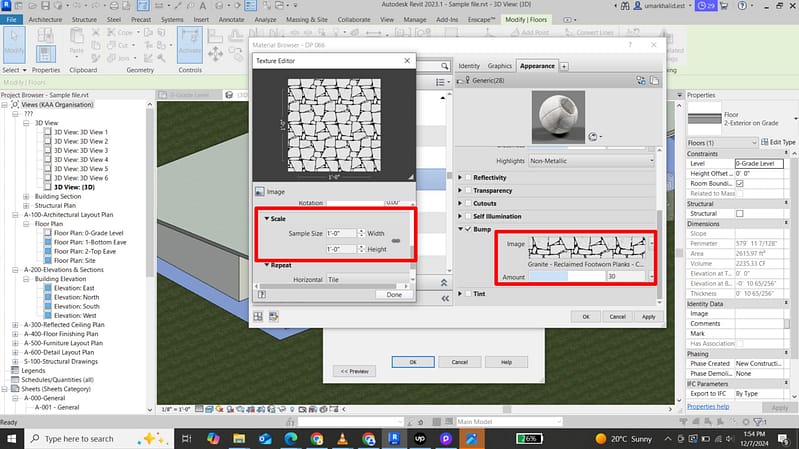799x449 pixels.
Task: Click the Apply button in Material Browser
Action: point(648,316)
